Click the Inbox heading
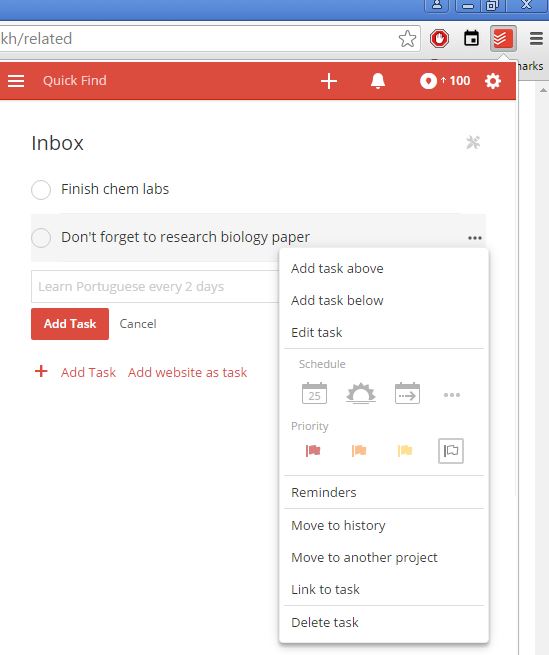This screenshot has height=655, width=549. point(58,143)
